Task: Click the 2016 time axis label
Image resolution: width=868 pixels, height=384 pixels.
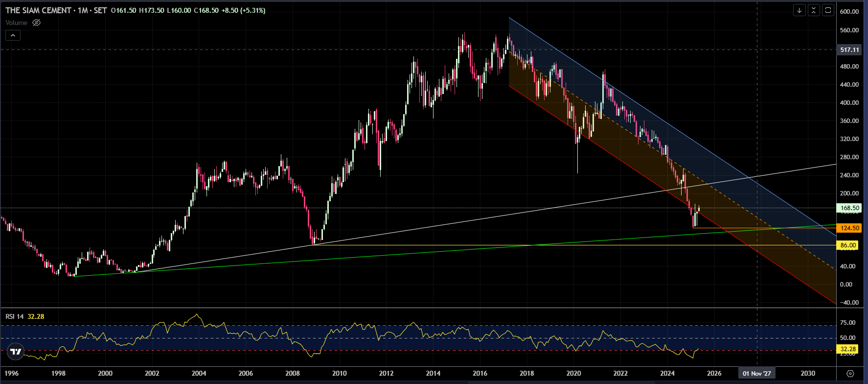Action: tap(480, 373)
